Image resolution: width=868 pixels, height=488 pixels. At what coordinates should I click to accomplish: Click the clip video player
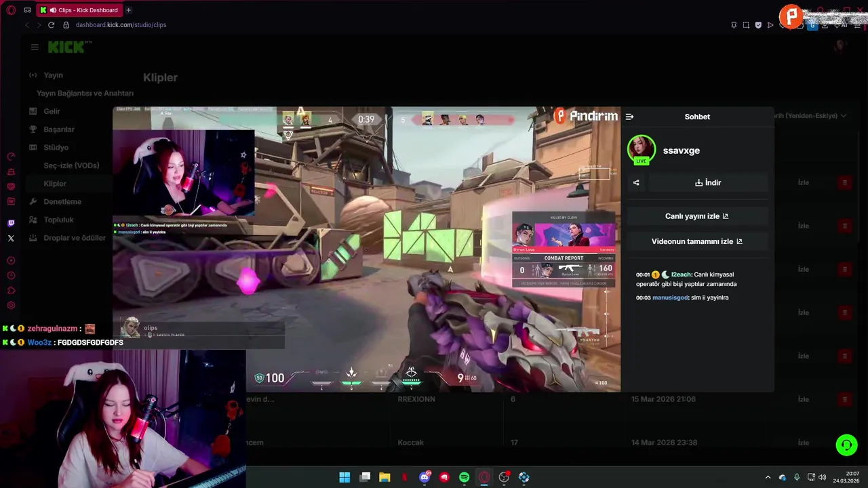[x=366, y=249]
